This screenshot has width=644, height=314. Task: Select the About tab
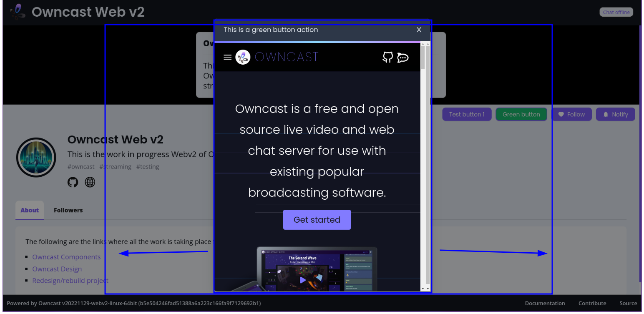(29, 210)
